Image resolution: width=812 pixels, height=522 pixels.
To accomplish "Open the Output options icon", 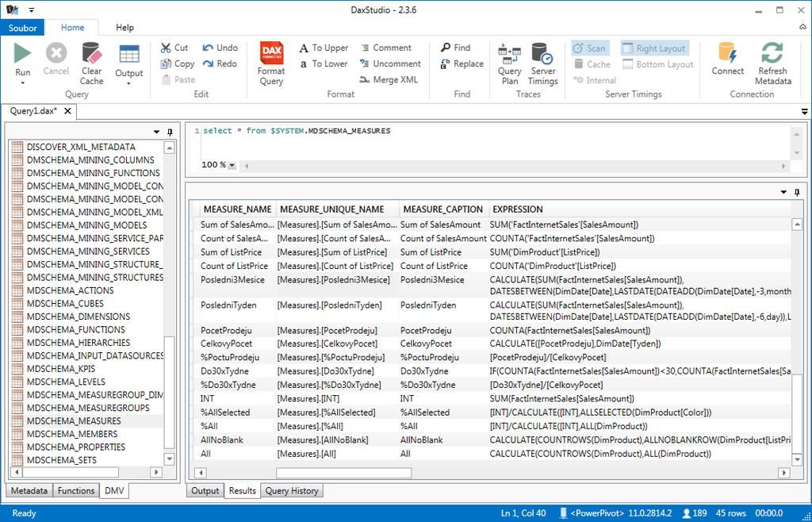I will pos(129,55).
